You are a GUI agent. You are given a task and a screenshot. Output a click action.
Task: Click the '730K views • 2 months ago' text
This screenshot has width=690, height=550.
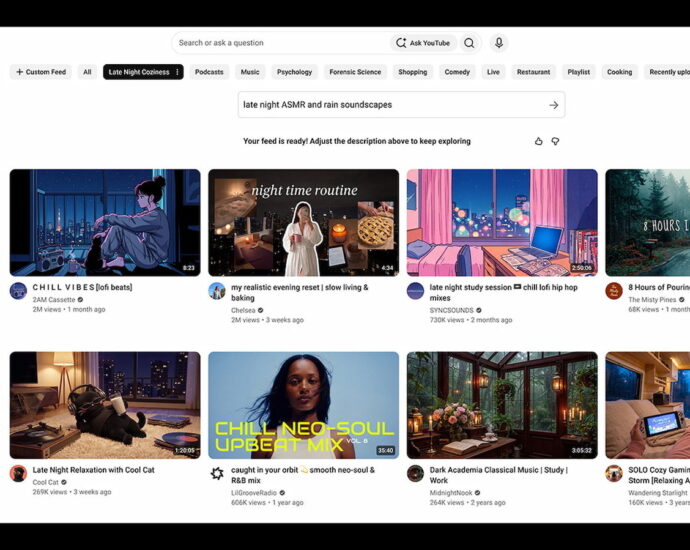(x=471, y=320)
